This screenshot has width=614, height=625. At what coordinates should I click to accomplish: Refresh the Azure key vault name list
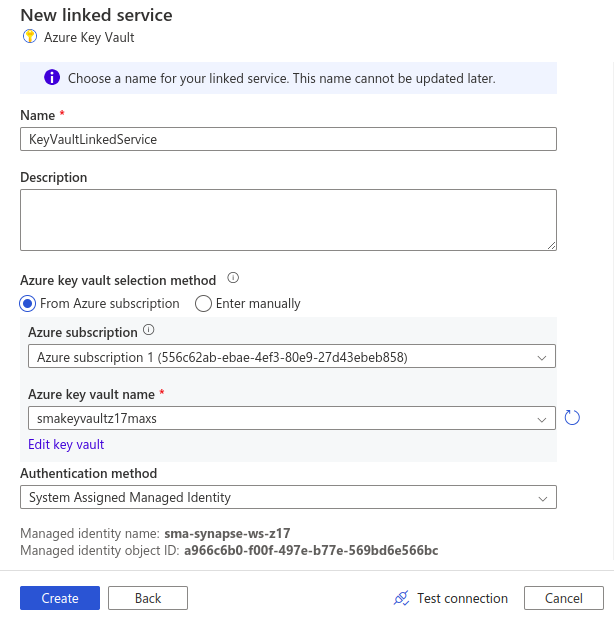click(x=572, y=418)
